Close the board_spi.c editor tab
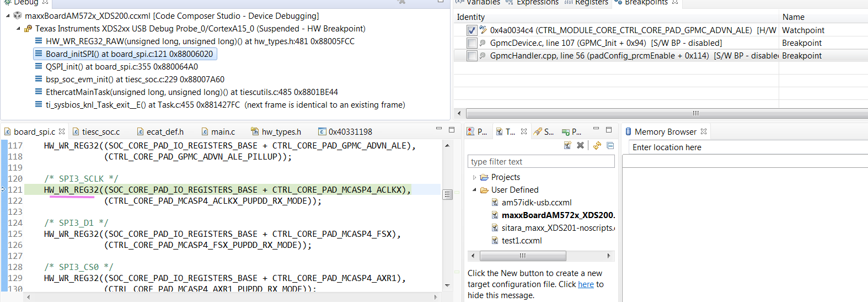The image size is (868, 302). [x=62, y=131]
